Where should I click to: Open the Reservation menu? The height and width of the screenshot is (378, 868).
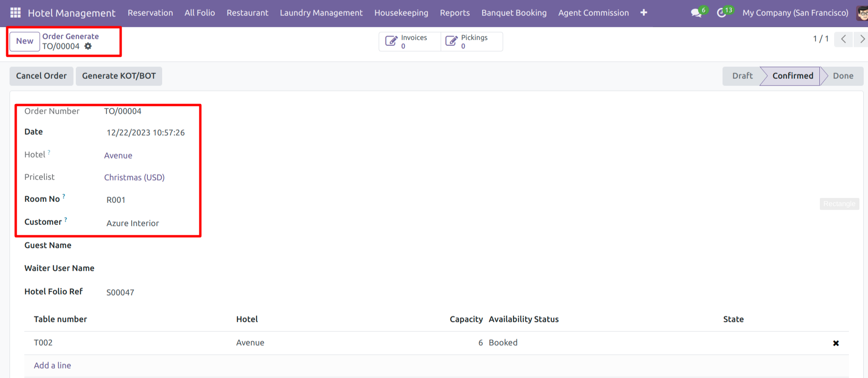pos(150,13)
